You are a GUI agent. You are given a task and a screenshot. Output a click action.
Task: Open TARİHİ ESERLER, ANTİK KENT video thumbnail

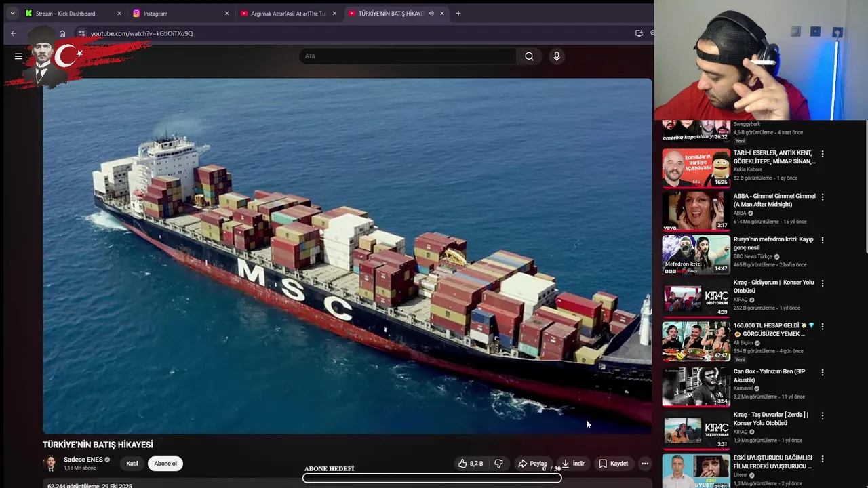696,167
